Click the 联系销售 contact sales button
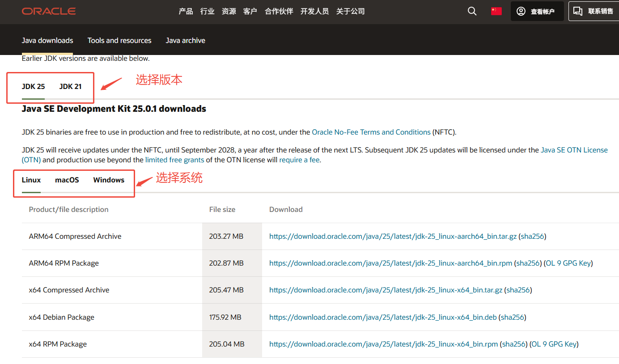The image size is (619, 364). (x=594, y=11)
